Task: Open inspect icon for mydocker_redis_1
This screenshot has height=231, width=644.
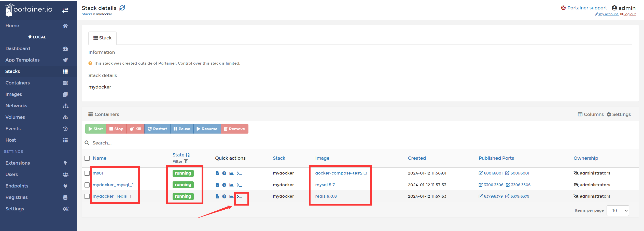Action: pos(224,196)
